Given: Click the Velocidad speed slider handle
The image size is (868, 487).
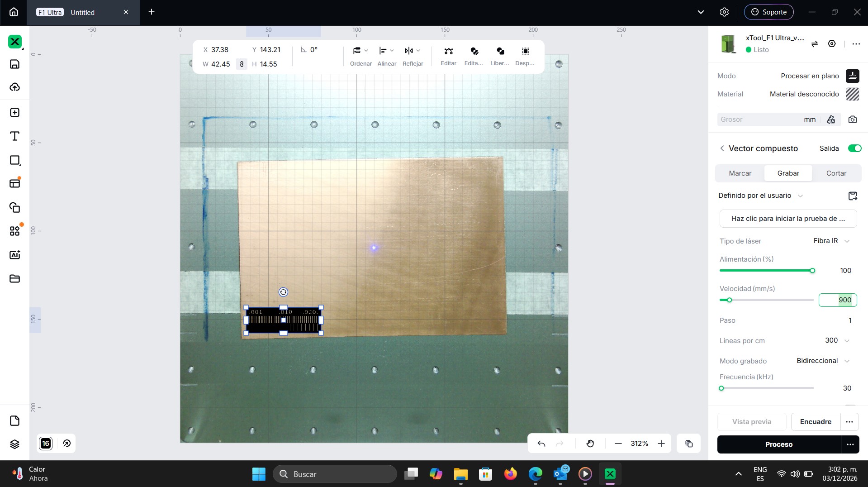Looking at the screenshot, I should pos(729,300).
